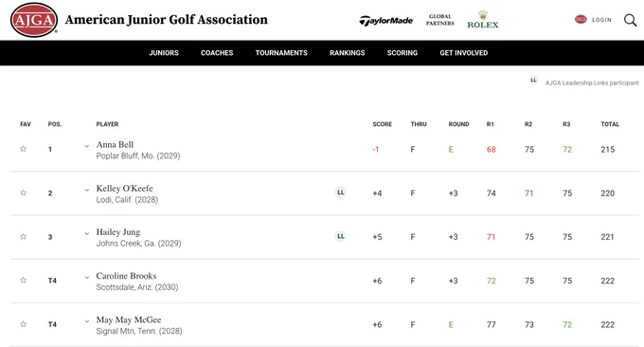Viewport: 644px width, 347px height.
Task: Open the Juniors menu
Action: [x=164, y=53]
